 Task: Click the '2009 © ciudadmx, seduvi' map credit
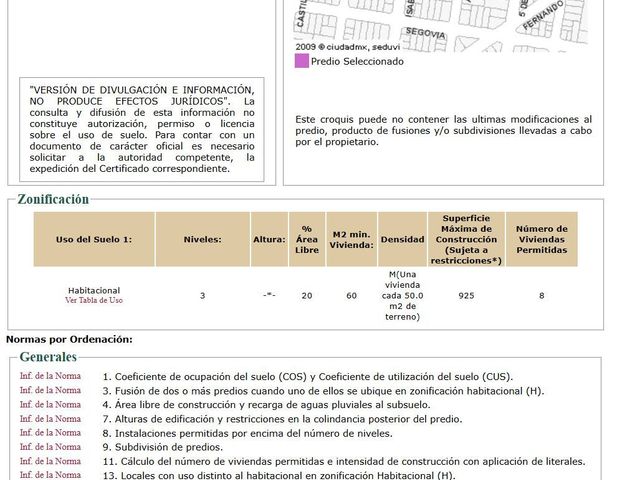(x=347, y=47)
